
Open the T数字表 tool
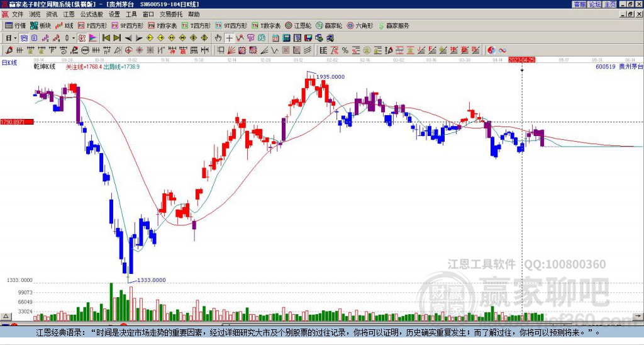(x=267, y=25)
